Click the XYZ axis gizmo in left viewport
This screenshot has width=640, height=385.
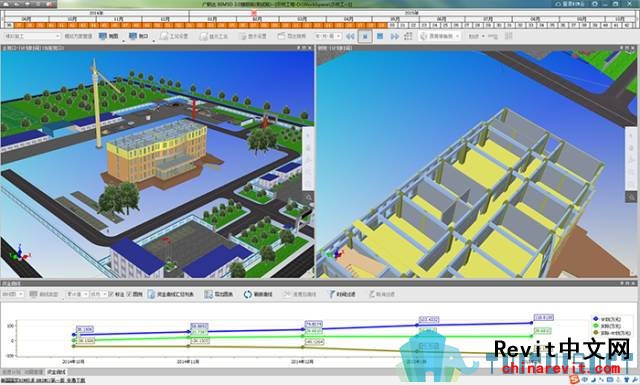pos(20,254)
